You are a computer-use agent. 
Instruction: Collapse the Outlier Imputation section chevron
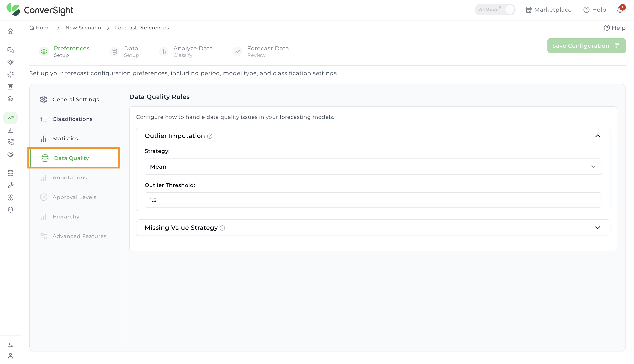(598, 136)
